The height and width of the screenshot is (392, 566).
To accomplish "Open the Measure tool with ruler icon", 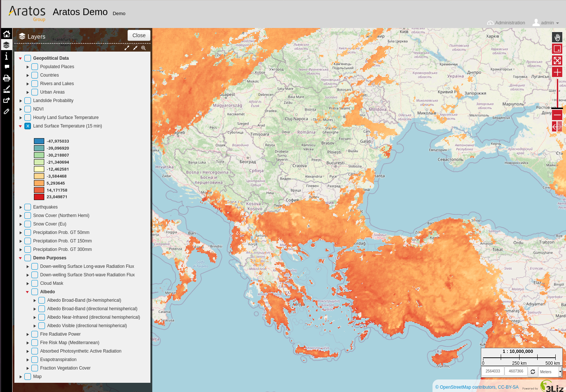I will coord(6,89).
